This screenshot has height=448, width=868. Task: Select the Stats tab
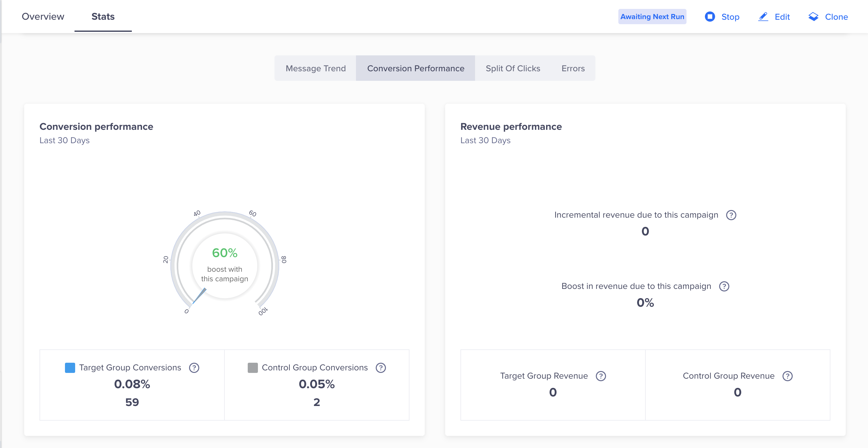tap(103, 17)
